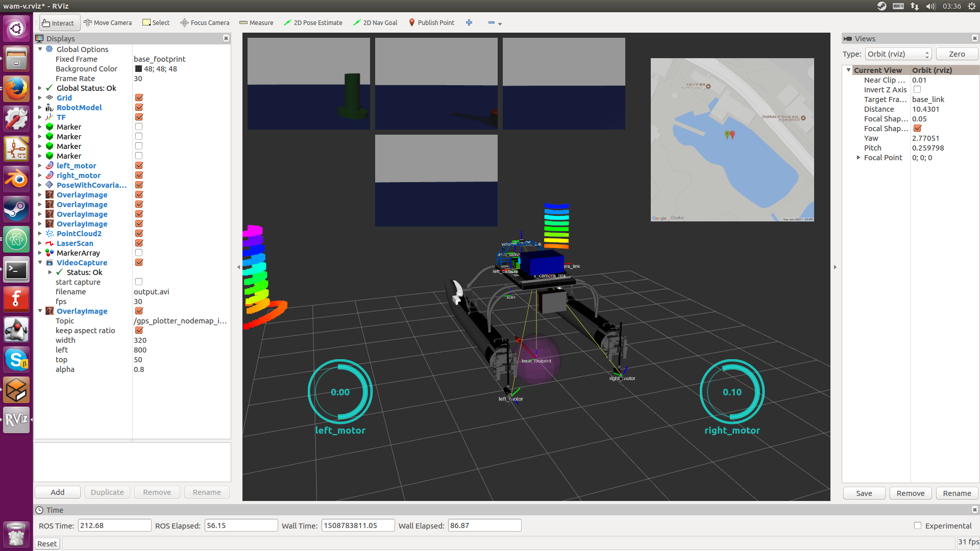The image size is (980, 551).
Task: Choose the 2D Nav Goal tool
Action: [375, 23]
